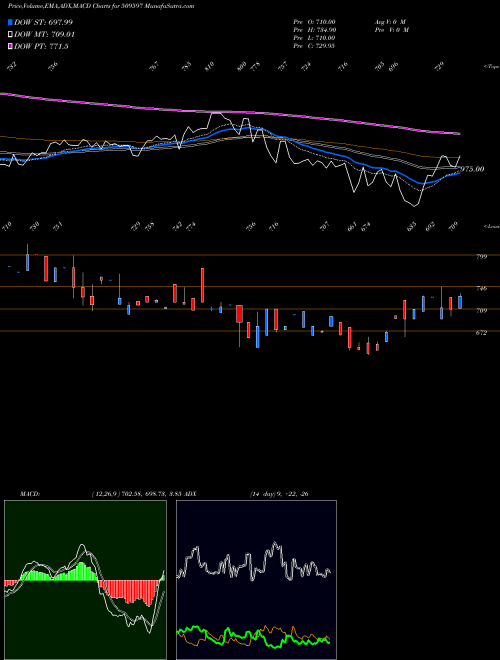Image resolution: width=500 pixels, height=660 pixels.
Task: Select the 'DOW MT: 709.01' legend text
Action: 44,35
